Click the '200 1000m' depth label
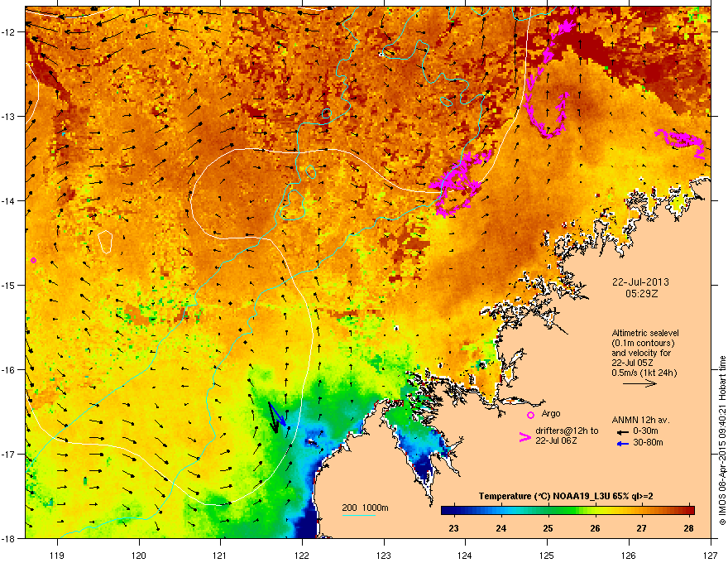 [365, 508]
